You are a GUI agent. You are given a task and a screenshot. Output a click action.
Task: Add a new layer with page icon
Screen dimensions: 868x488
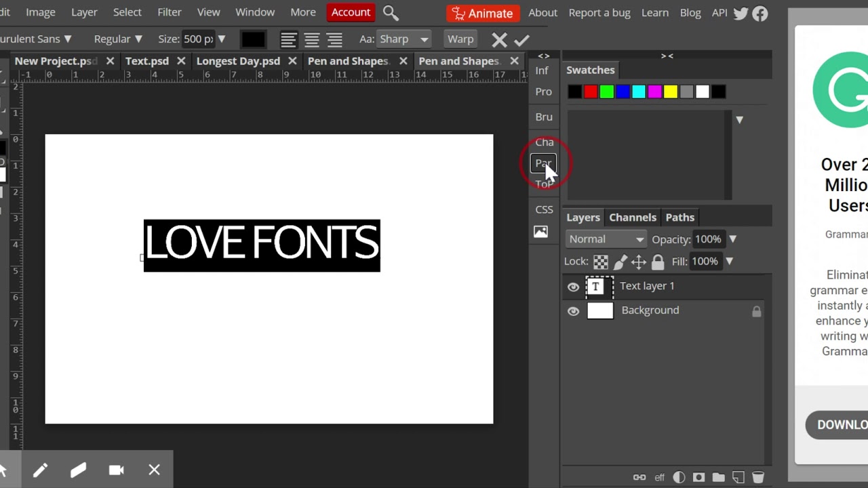[738, 477]
